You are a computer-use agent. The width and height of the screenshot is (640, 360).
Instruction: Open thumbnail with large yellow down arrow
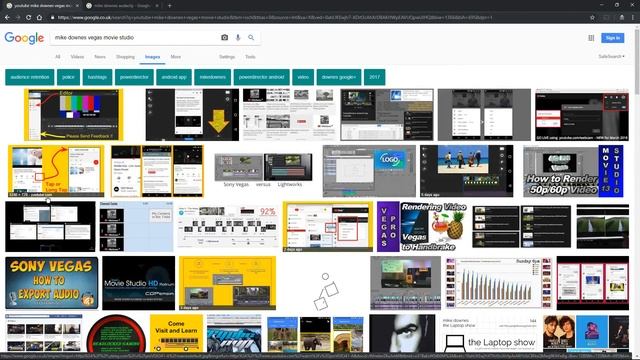192,115
